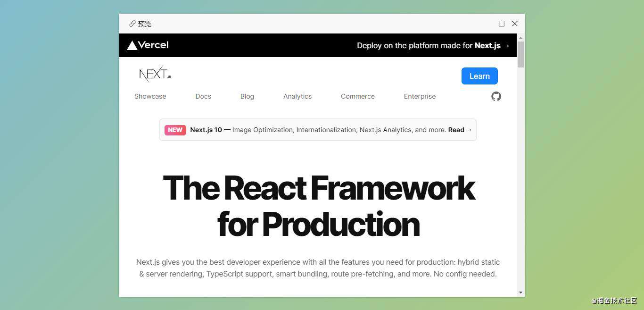Click the 预览 window title text
Screen dimensions: 644x310
[x=145, y=24]
